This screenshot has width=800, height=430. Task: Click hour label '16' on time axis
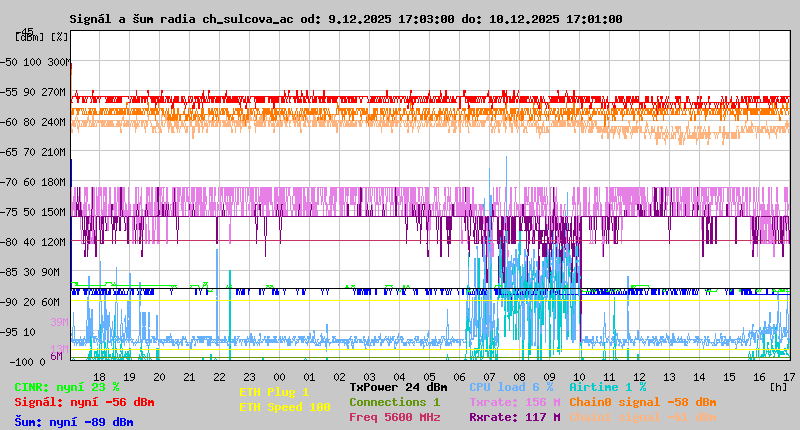click(759, 377)
